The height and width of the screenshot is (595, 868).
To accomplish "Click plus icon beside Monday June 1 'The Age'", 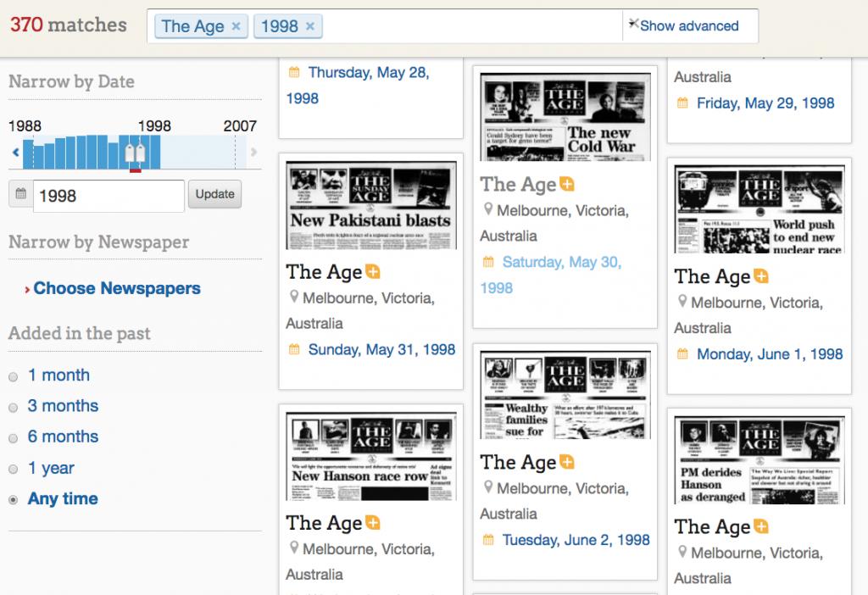I will (760, 277).
